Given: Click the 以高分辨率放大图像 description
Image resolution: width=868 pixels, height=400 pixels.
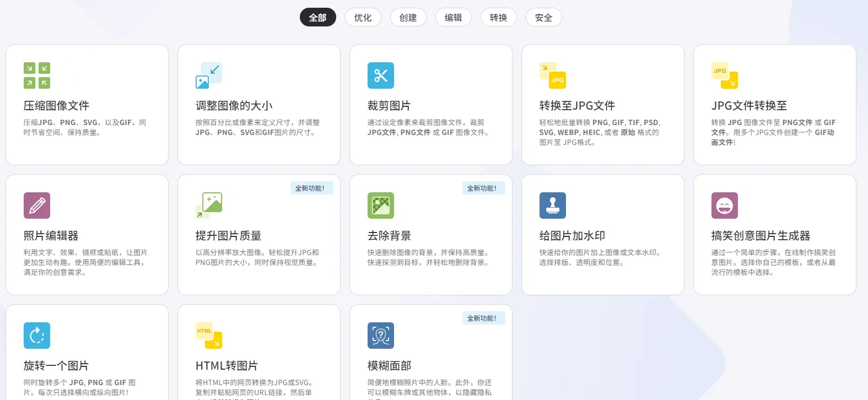Looking at the screenshot, I should pos(257,257).
